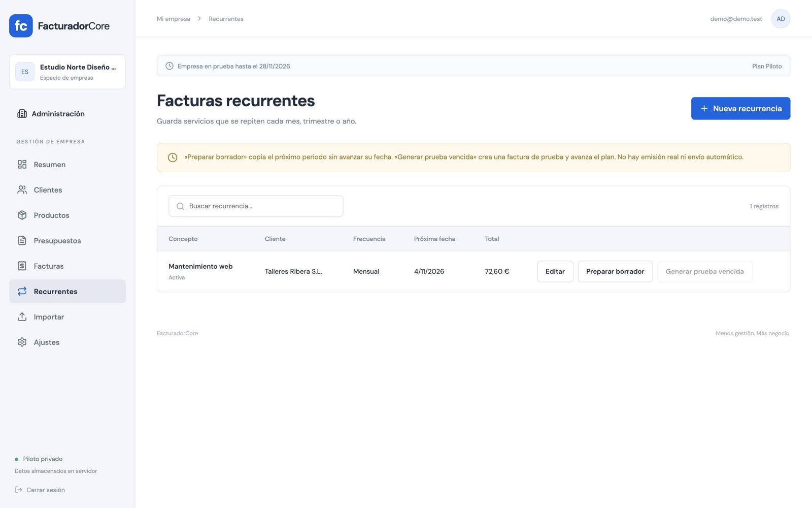Click the Ajustes gear icon

(x=22, y=342)
